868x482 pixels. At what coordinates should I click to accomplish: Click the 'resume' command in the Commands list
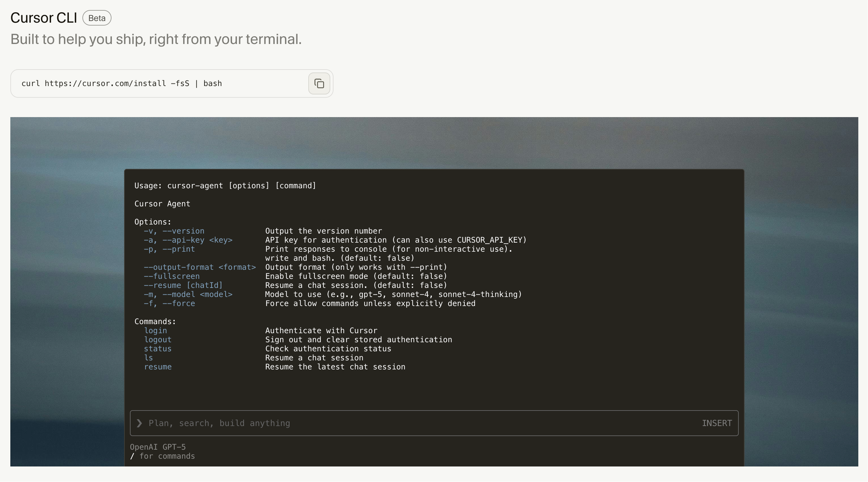[158, 367]
